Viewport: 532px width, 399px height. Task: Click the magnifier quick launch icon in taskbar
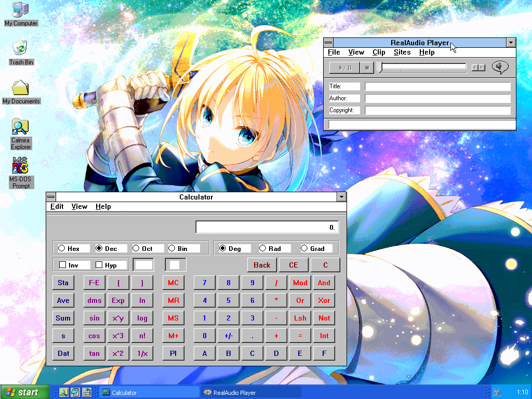(64, 392)
